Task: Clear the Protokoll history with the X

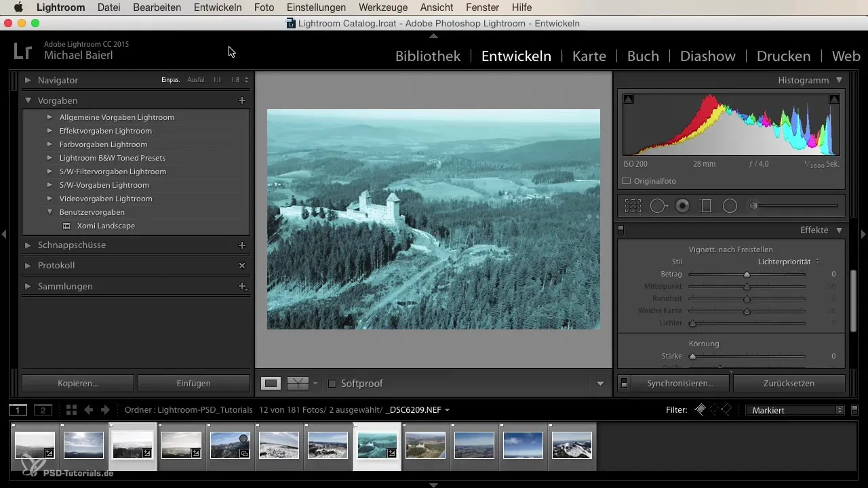Action: (x=242, y=266)
